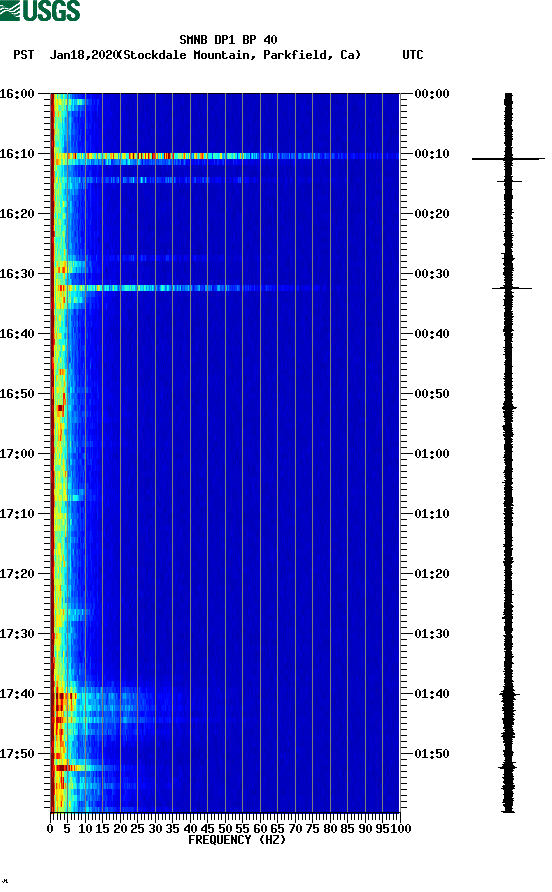Image resolution: width=552 pixels, height=892 pixels.
Task: Click the 00:20 UTC time label
Action: point(432,214)
